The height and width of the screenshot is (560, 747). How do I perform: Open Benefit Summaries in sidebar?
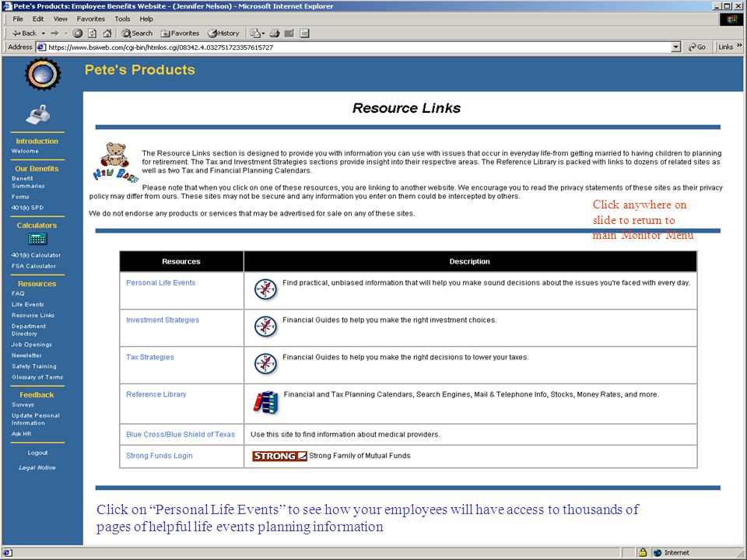(x=28, y=182)
